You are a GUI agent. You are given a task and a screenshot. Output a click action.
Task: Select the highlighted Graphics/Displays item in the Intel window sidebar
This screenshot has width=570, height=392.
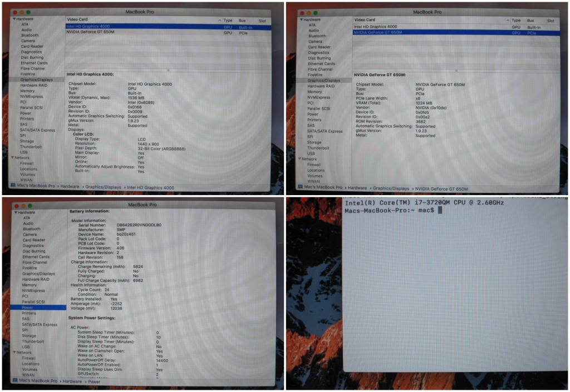(x=37, y=80)
